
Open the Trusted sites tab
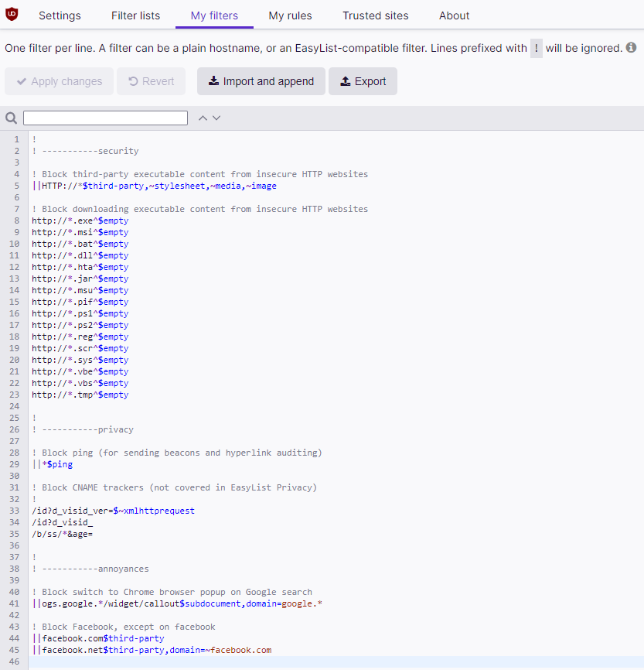(376, 15)
